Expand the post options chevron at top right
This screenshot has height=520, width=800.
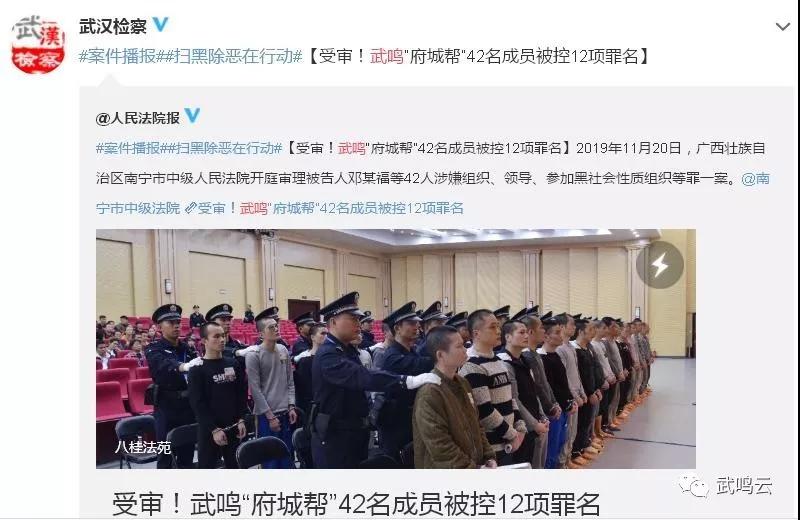[x=783, y=26]
